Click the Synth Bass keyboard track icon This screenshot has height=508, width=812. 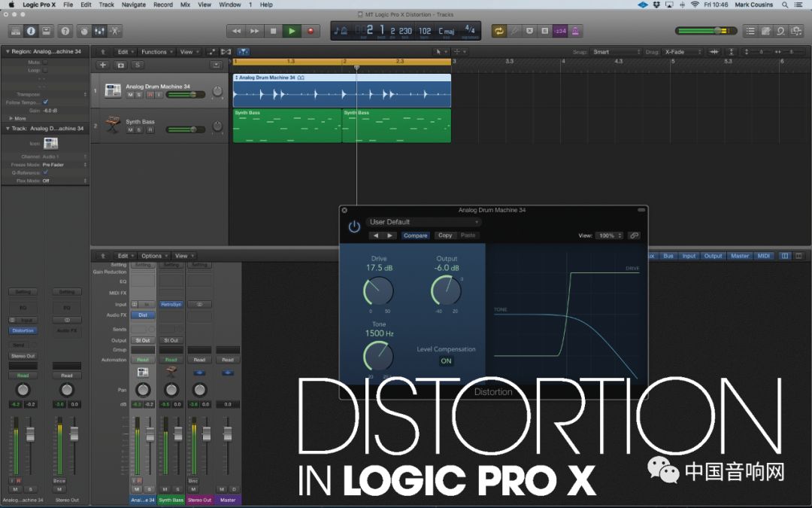click(113, 125)
